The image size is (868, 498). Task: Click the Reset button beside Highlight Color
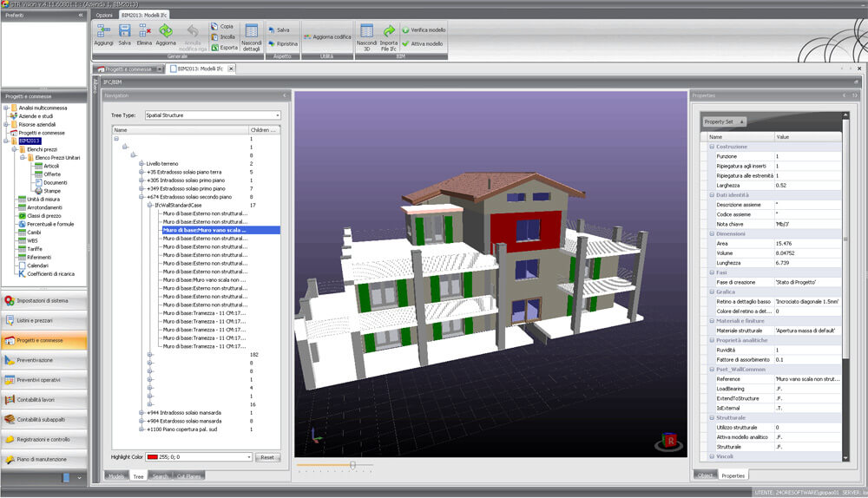coord(267,456)
